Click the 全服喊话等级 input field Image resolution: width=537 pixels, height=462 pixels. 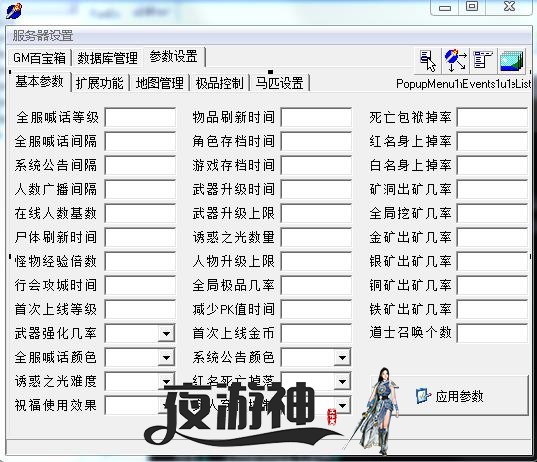[x=140, y=117]
